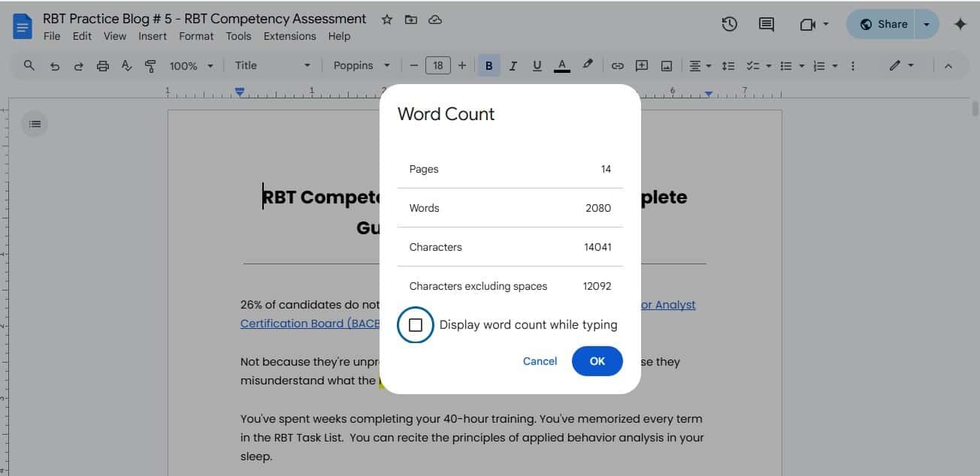Apply italic formatting
980x476 pixels.
click(x=513, y=65)
